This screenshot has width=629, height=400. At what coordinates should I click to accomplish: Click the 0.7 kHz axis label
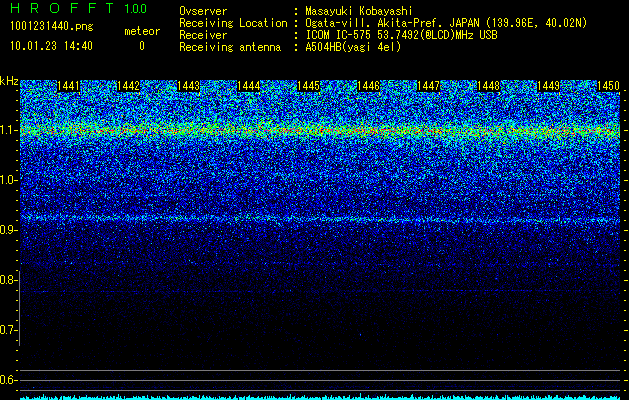(x=8, y=330)
